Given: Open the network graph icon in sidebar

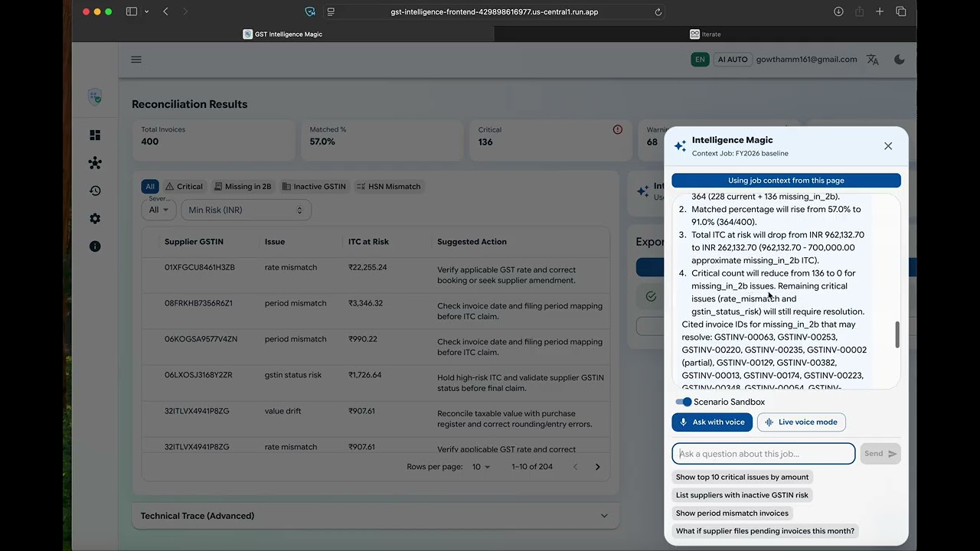Looking at the screenshot, I should pyautogui.click(x=95, y=163).
